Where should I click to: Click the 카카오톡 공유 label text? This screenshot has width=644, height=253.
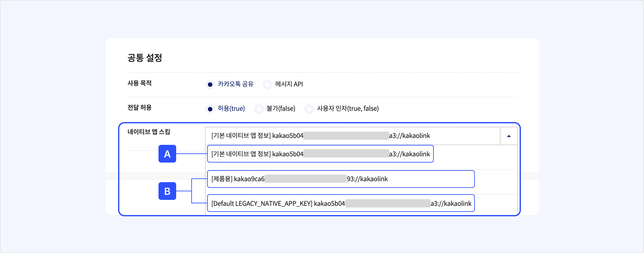point(236,84)
